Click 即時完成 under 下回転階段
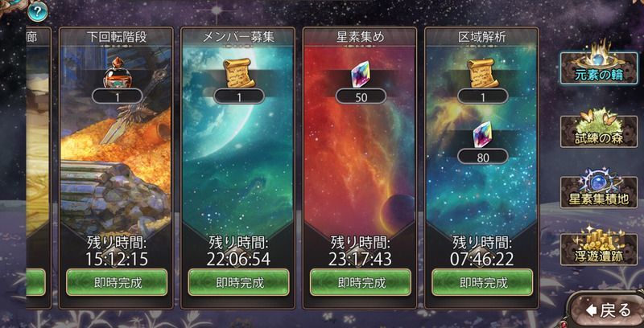 click(117, 282)
